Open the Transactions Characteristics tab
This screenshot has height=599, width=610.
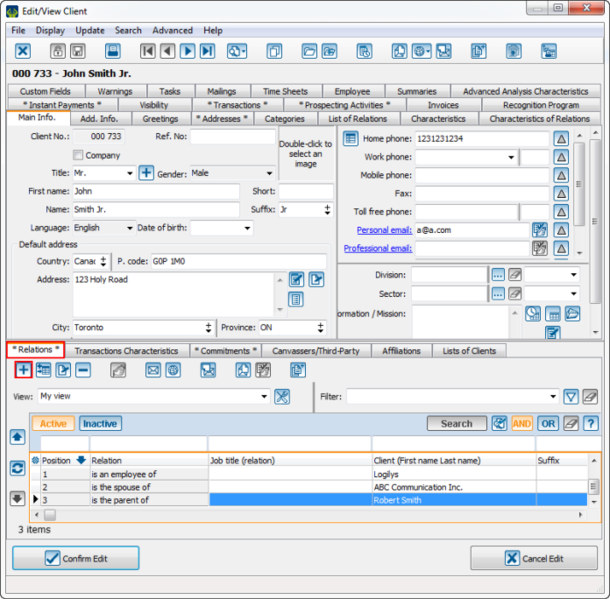tap(126, 351)
